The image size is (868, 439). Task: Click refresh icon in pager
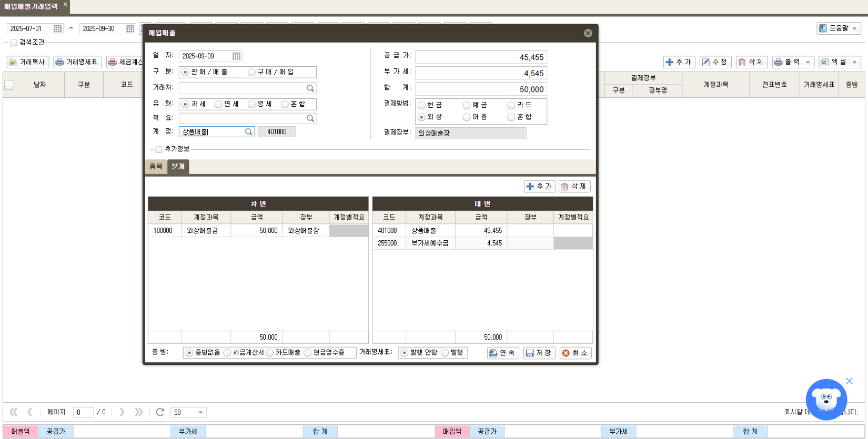point(160,412)
